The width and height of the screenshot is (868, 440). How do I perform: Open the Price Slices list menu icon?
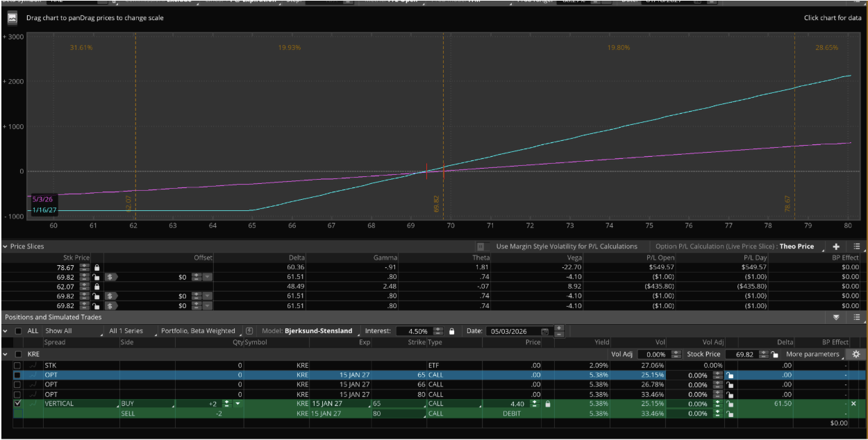857,246
